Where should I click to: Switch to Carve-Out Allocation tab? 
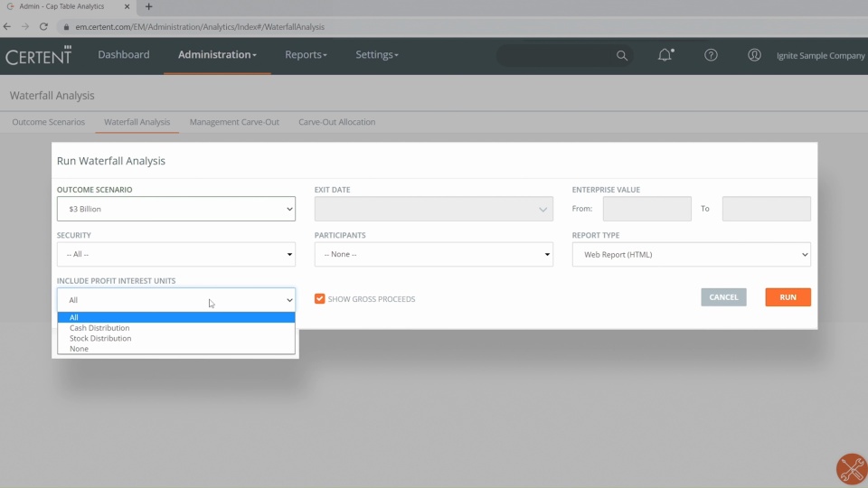[x=336, y=122]
